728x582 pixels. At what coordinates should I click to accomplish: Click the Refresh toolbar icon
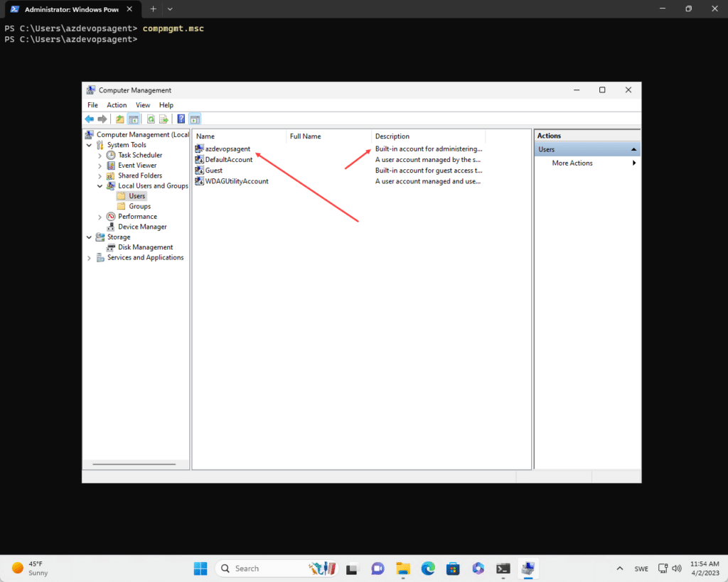coord(151,119)
